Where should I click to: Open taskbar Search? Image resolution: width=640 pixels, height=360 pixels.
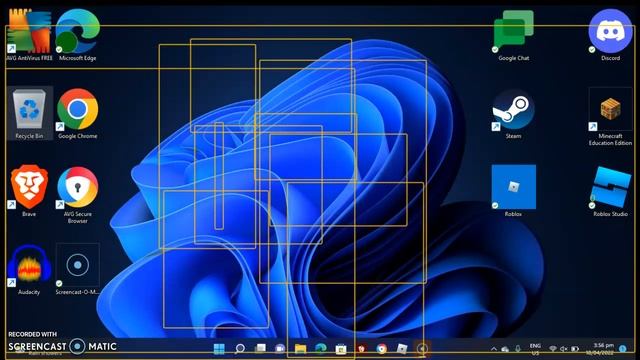point(240,349)
